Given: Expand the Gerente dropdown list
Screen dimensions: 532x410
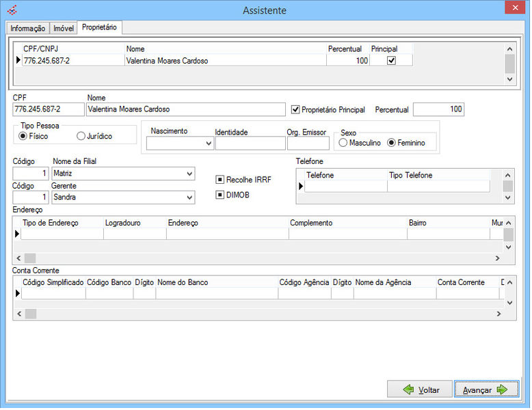Looking at the screenshot, I should (189, 197).
